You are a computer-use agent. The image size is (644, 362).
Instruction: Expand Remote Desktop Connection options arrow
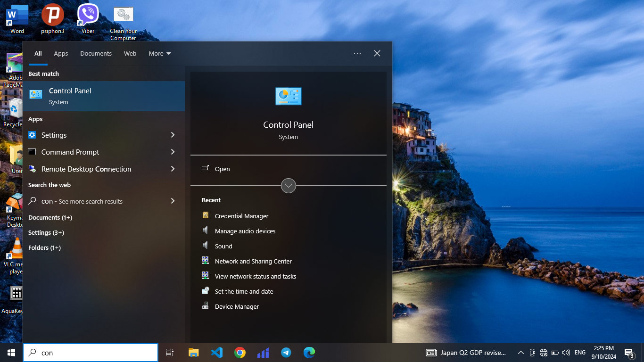[x=173, y=169]
